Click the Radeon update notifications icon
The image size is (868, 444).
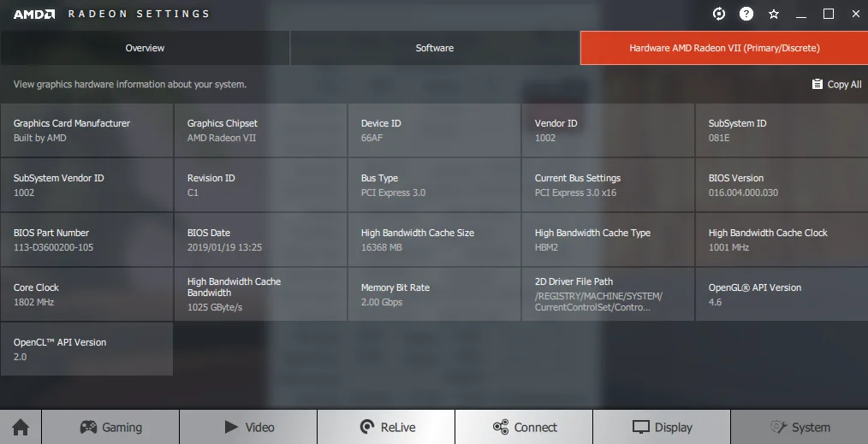pyautogui.click(x=718, y=14)
